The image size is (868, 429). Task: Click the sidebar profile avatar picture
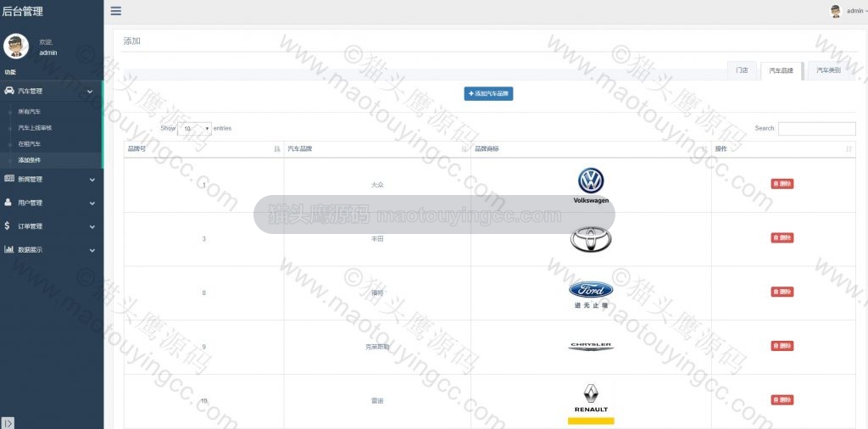(x=16, y=46)
